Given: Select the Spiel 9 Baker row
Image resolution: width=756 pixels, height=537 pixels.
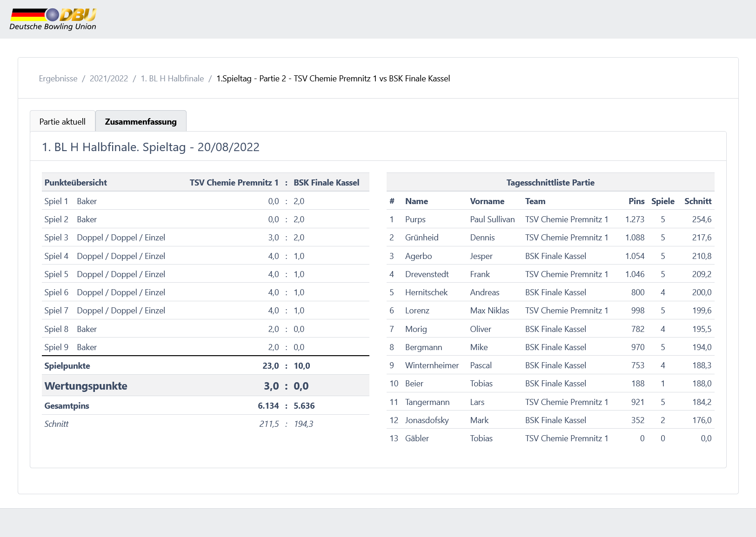Looking at the screenshot, I should click(206, 347).
